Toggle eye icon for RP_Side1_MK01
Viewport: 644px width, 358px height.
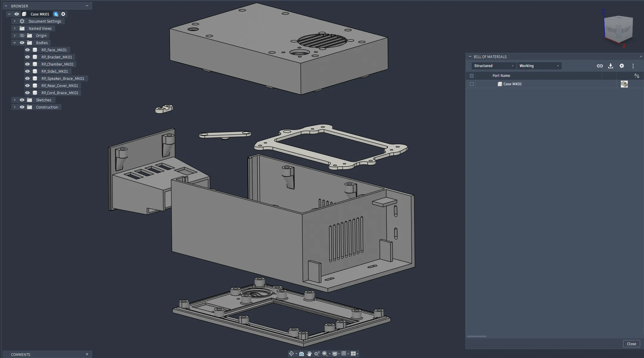coord(27,71)
